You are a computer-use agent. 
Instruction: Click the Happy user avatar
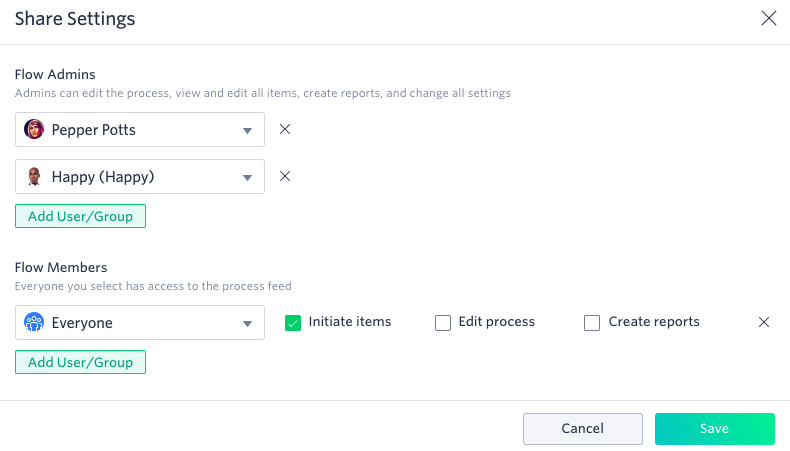34,176
